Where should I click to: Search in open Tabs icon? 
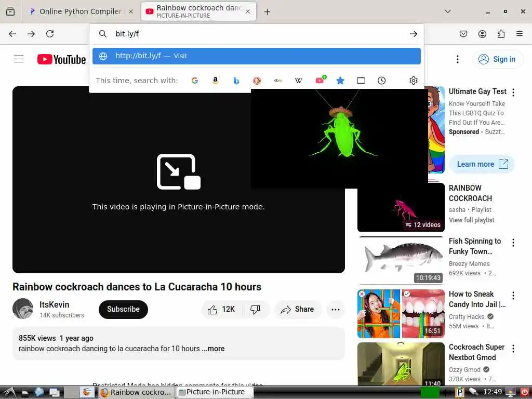pyautogui.click(x=361, y=81)
